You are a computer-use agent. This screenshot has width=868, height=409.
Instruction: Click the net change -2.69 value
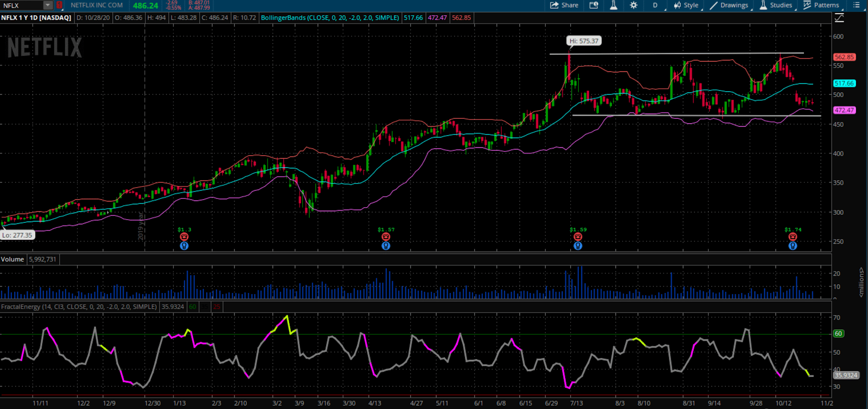(172, 3)
